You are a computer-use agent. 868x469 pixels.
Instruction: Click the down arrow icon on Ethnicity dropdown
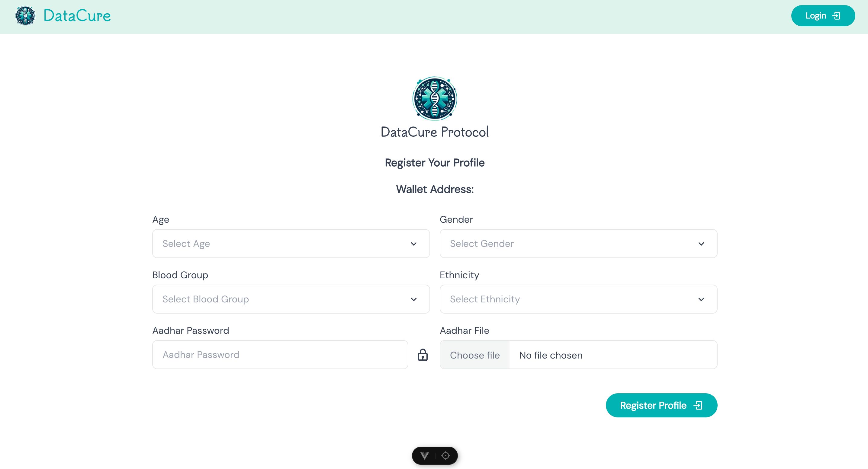[701, 299]
